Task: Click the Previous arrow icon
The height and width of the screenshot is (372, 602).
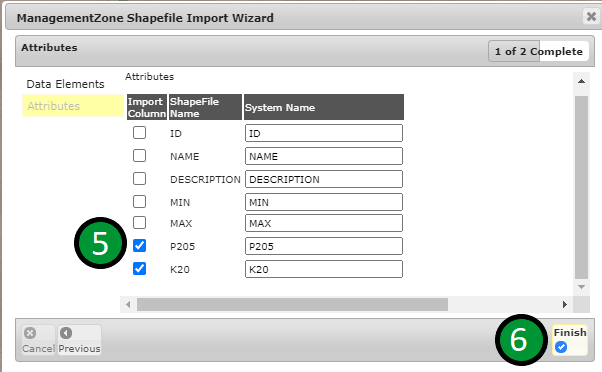Action: click(66, 333)
